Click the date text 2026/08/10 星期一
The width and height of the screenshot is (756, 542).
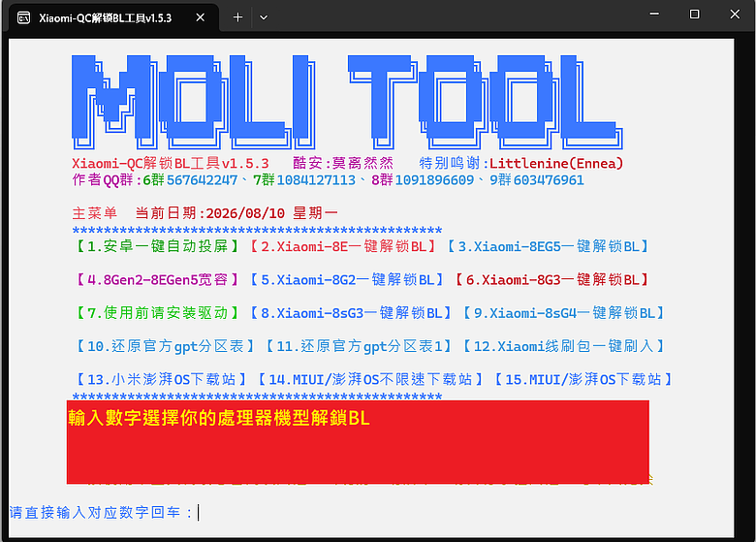point(272,213)
